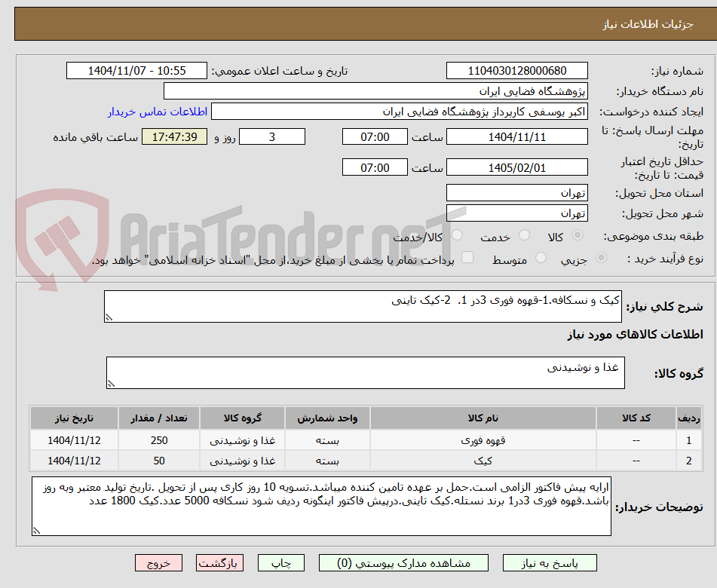Click resize handle of گروه کالا box

[111, 384]
